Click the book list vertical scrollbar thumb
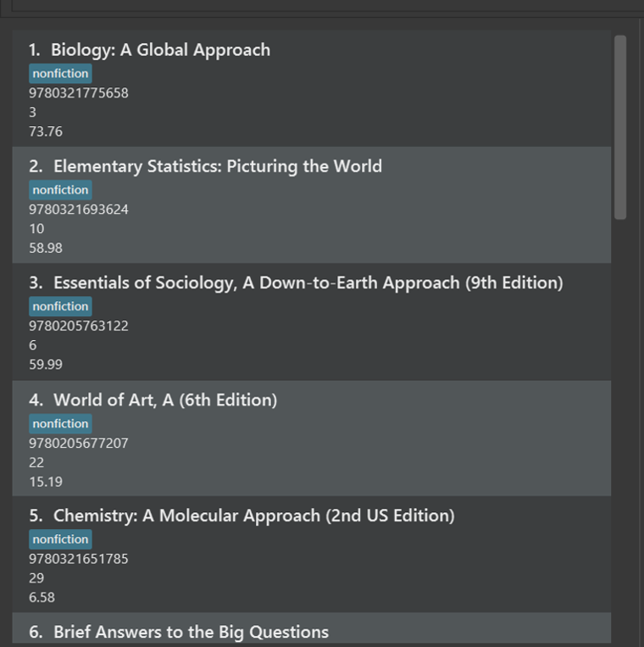This screenshot has height=647, width=644. 620,127
